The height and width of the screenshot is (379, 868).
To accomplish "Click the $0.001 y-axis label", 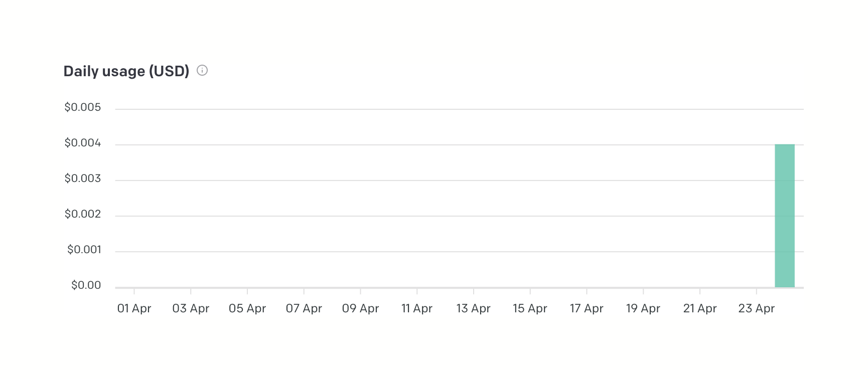I will (84, 250).
